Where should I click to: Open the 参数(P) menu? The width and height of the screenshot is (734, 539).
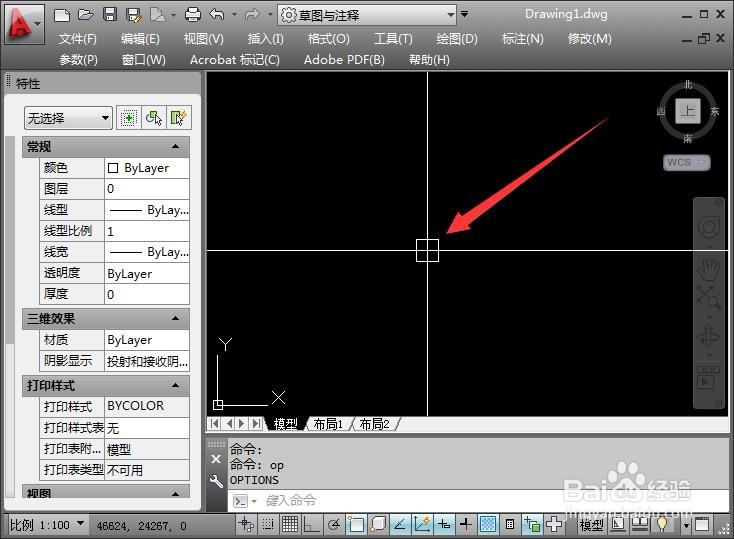pos(78,60)
